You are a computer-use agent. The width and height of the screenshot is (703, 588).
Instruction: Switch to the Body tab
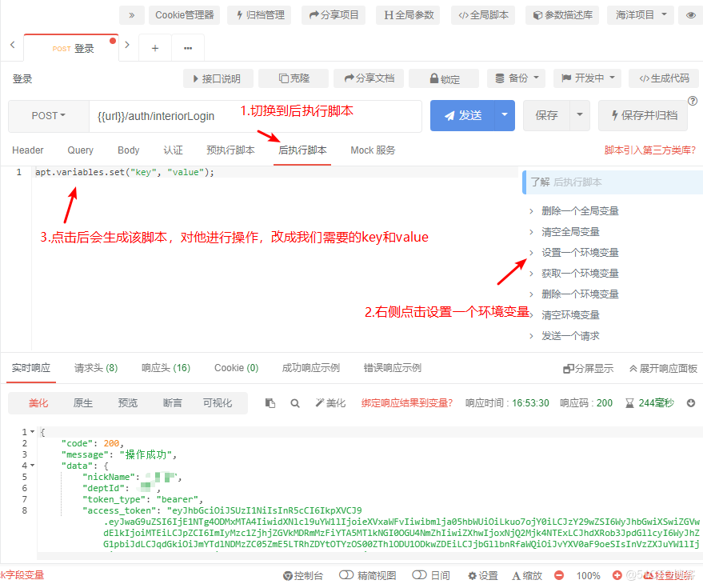pos(128,150)
